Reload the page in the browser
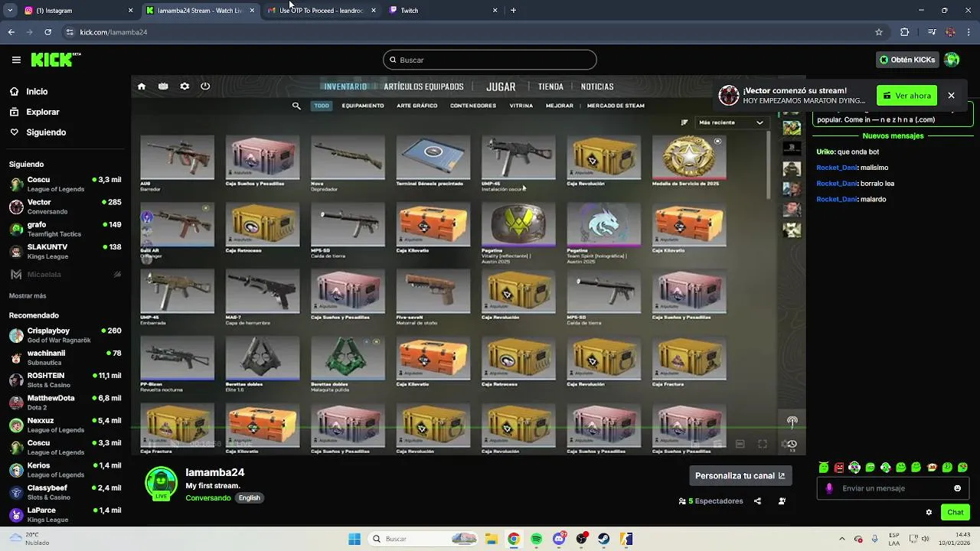Viewport: 980px width, 551px height. click(47, 32)
